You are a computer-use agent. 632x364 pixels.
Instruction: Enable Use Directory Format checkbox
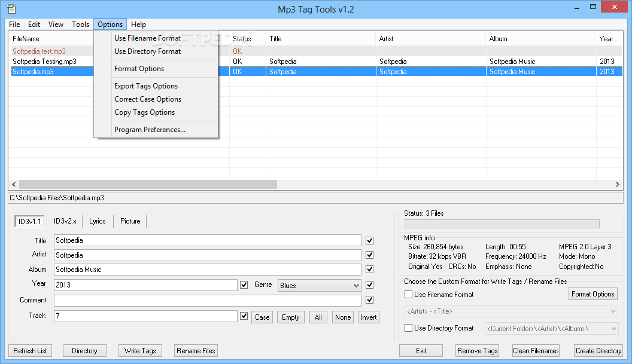point(408,328)
